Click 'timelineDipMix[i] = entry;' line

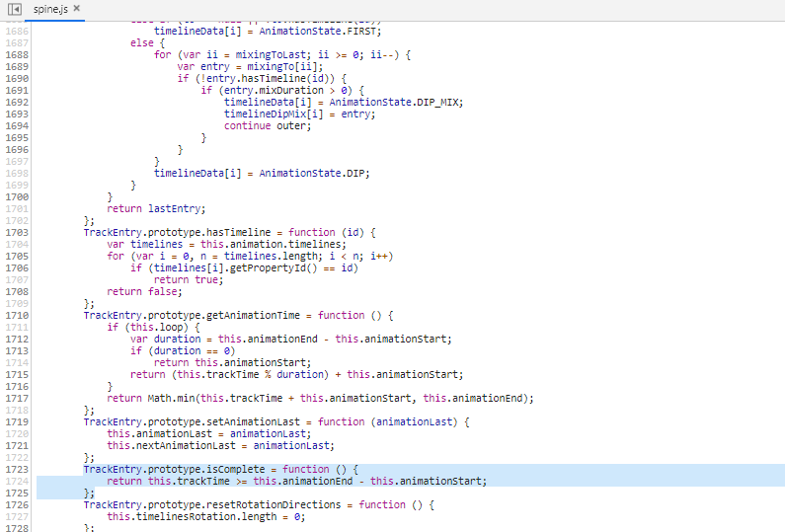pos(299,114)
